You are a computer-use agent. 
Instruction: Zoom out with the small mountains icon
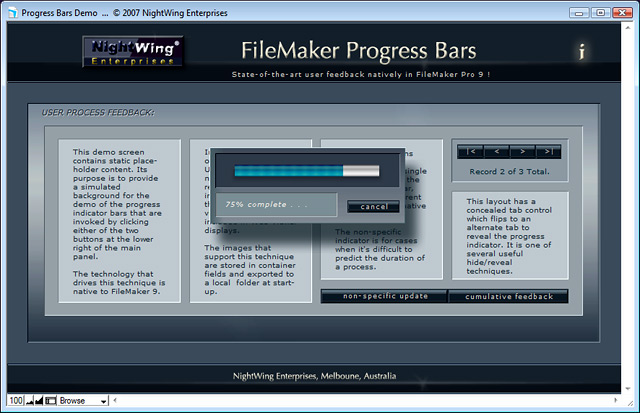(29, 401)
